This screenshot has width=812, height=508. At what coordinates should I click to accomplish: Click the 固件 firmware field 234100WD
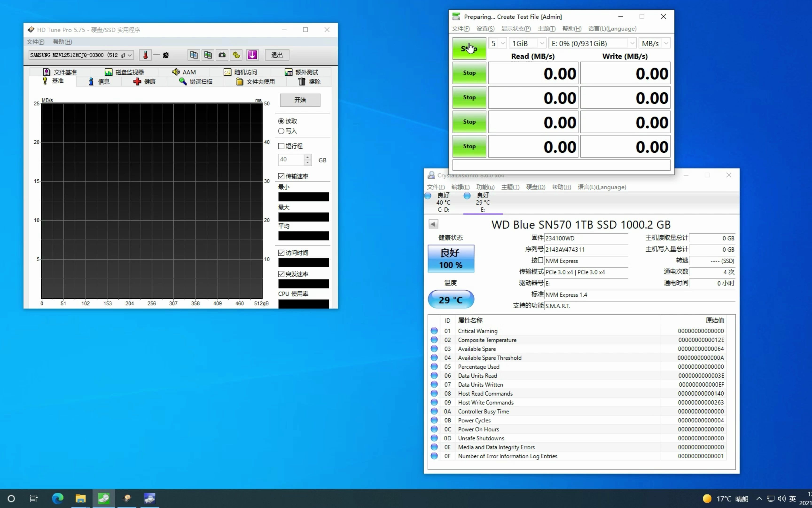(x=586, y=238)
